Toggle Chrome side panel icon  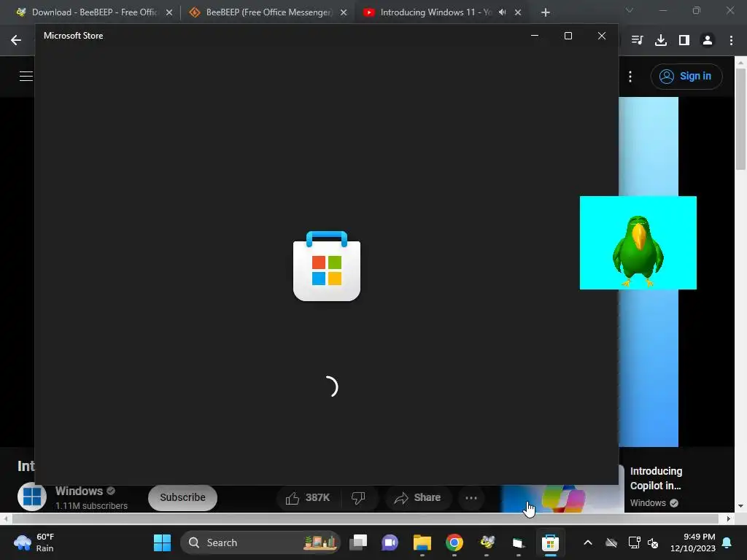[x=684, y=40]
